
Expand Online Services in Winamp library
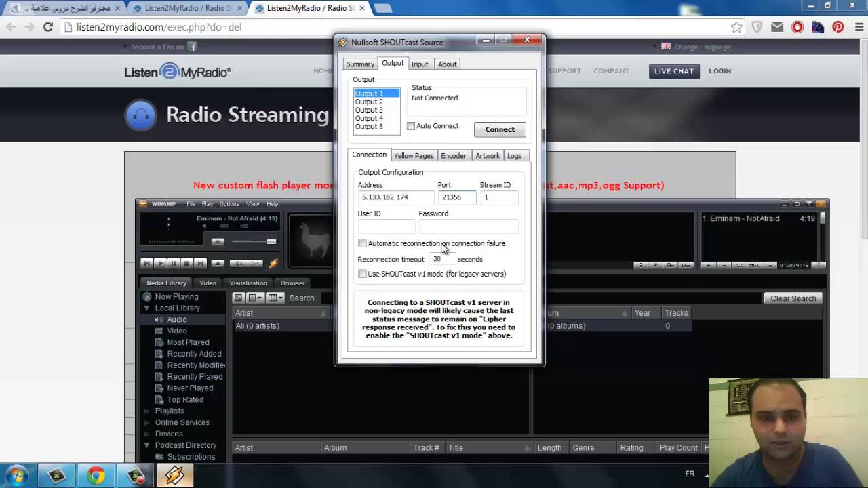[146, 422]
